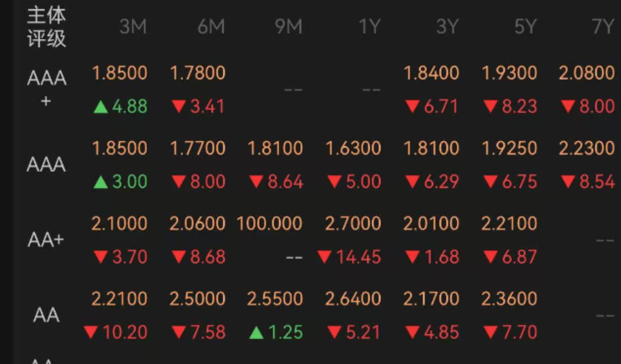Click the 9M column header
Screen dimensions: 621x364
[288, 27]
